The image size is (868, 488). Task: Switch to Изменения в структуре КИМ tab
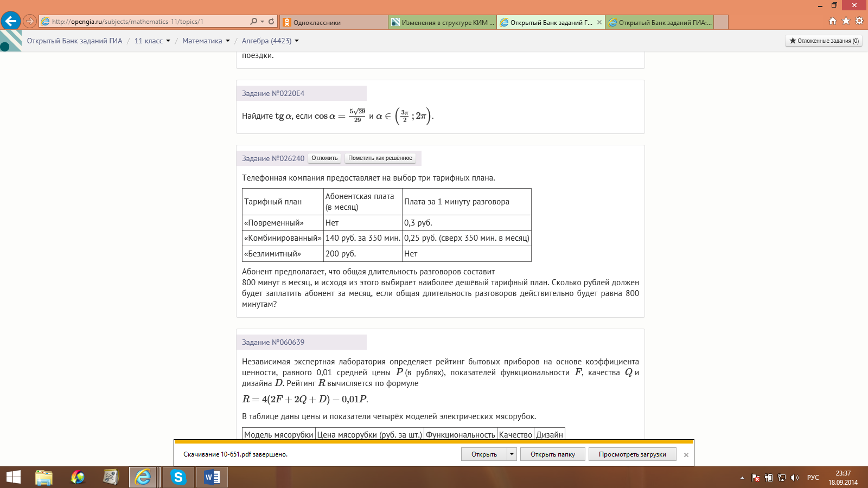pos(442,22)
